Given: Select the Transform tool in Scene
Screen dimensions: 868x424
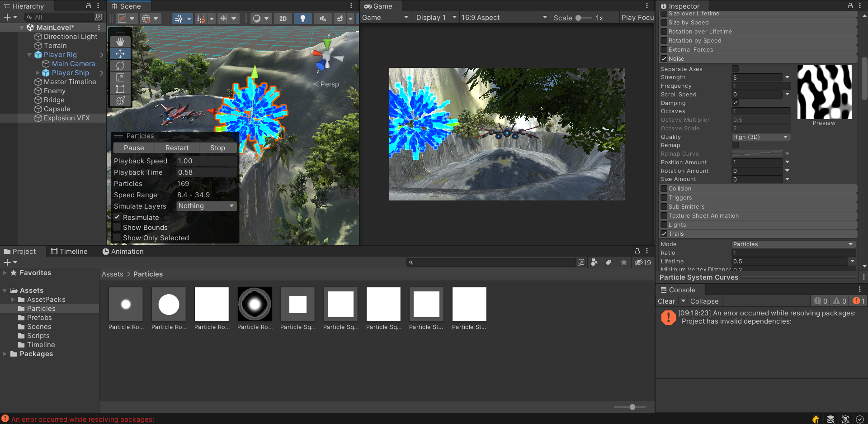Looking at the screenshot, I should [120, 101].
